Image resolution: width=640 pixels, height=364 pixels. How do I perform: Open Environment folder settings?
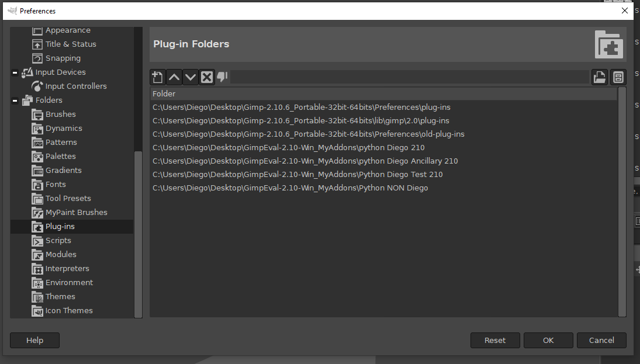click(69, 282)
